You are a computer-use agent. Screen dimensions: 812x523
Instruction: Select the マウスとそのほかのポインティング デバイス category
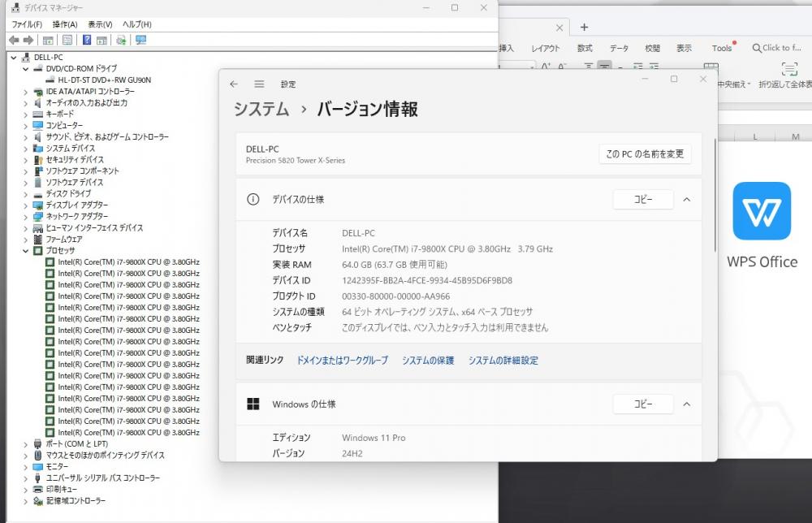[105, 455]
